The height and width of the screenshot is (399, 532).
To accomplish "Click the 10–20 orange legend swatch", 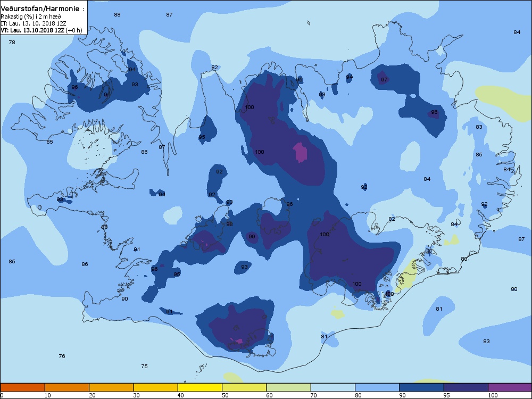I will (67, 387).
